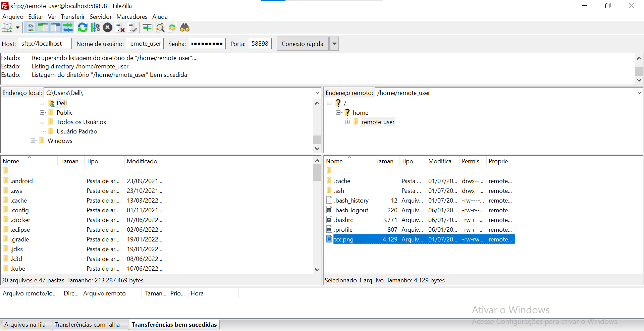Open the Endereço local path dropdown
The image size is (644, 331).
pyautogui.click(x=317, y=93)
